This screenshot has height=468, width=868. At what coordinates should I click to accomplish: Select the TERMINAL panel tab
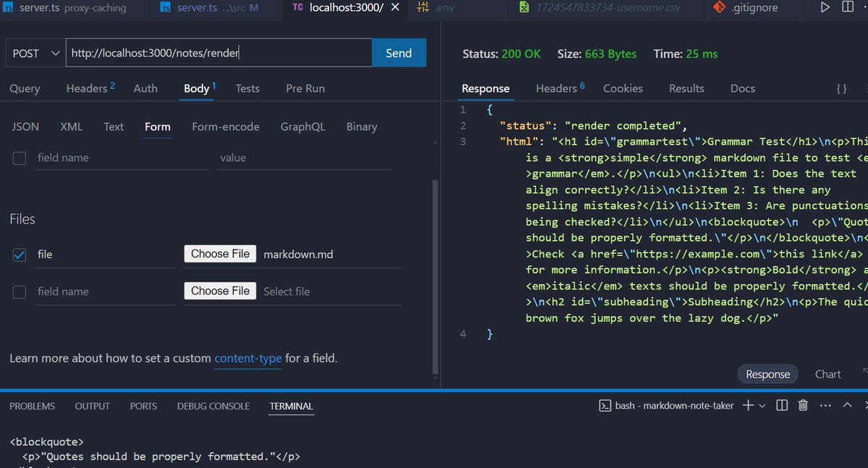tap(292, 406)
